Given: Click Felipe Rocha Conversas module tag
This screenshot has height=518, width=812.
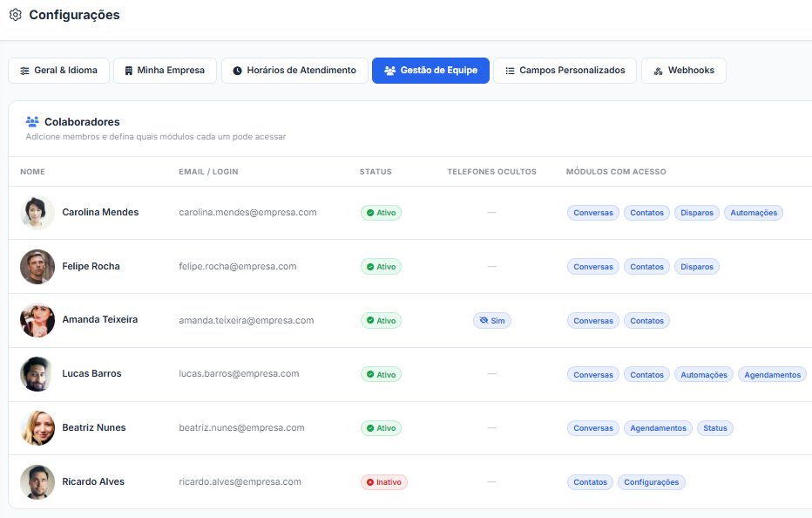Looking at the screenshot, I should coord(593,267).
